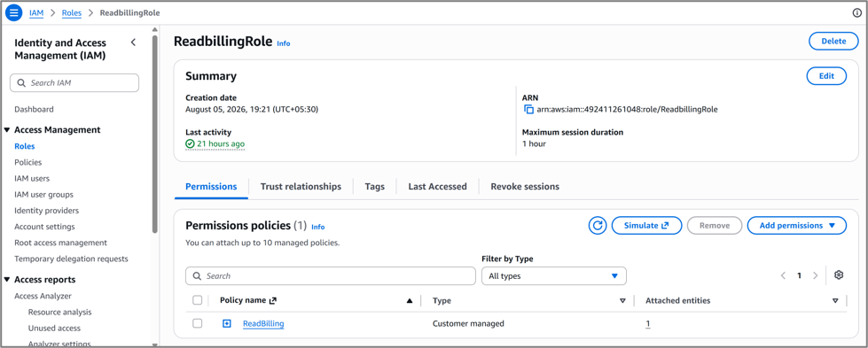Click the Search IAM field
Image resolution: width=868 pixels, height=348 pixels.
coord(74,83)
